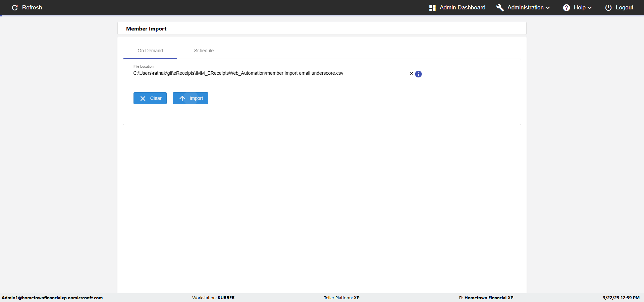This screenshot has width=644, height=302.
Task: Switch to the Schedule tab
Action: (x=204, y=51)
